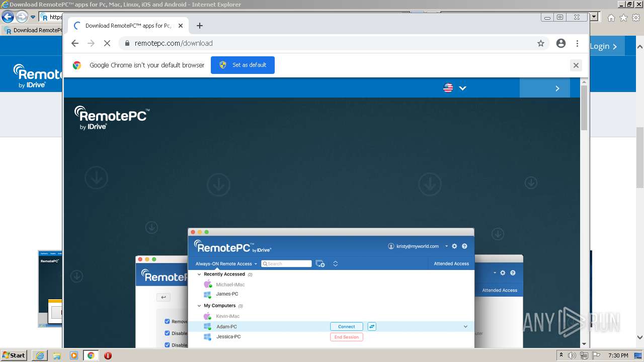Open Internet Explorer Tools gear
The height and width of the screenshot is (362, 644).
click(636, 18)
